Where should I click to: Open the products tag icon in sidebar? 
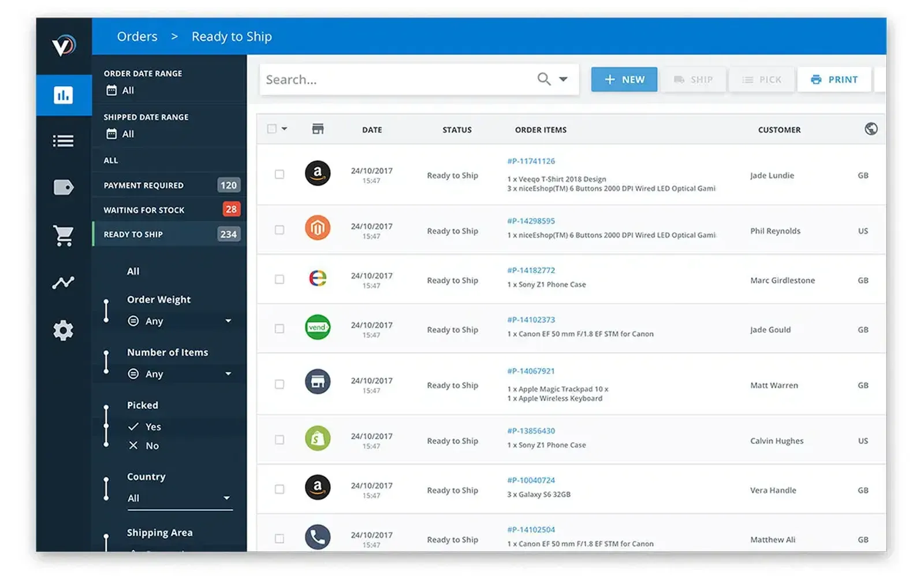pos(64,187)
